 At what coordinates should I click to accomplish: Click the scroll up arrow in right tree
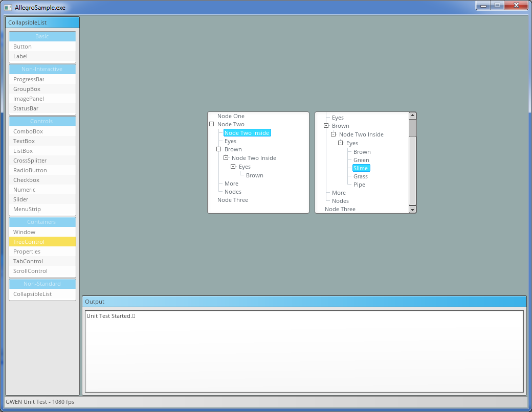click(x=412, y=116)
